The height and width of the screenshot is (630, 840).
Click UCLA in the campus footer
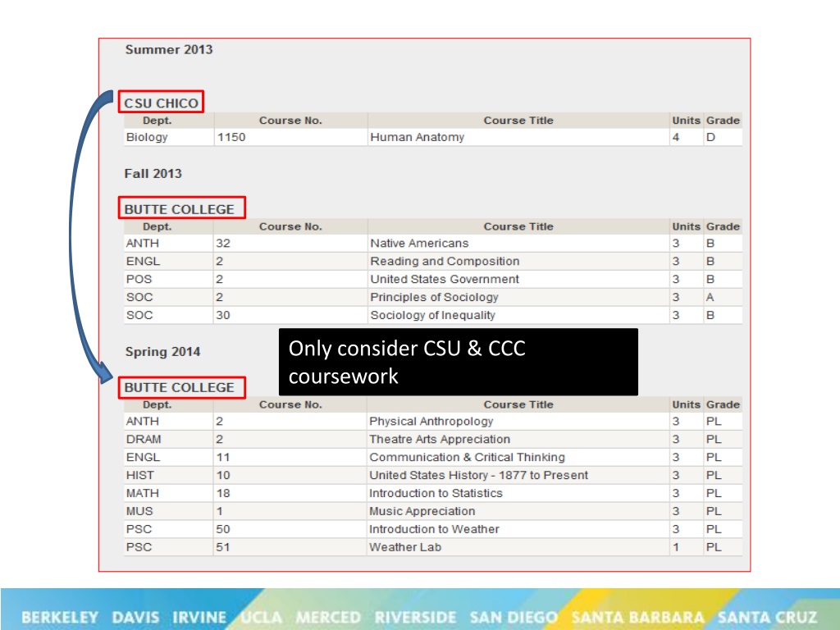262,617
